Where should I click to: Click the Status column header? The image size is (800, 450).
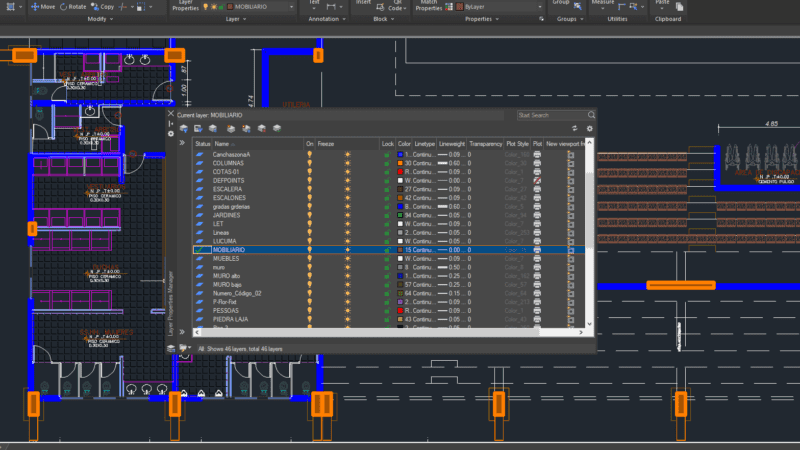coord(203,144)
